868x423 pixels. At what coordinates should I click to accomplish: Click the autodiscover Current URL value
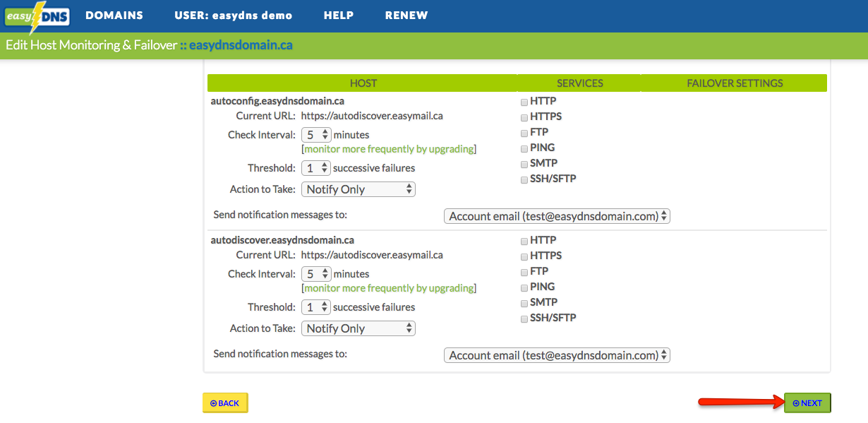pyautogui.click(x=372, y=255)
